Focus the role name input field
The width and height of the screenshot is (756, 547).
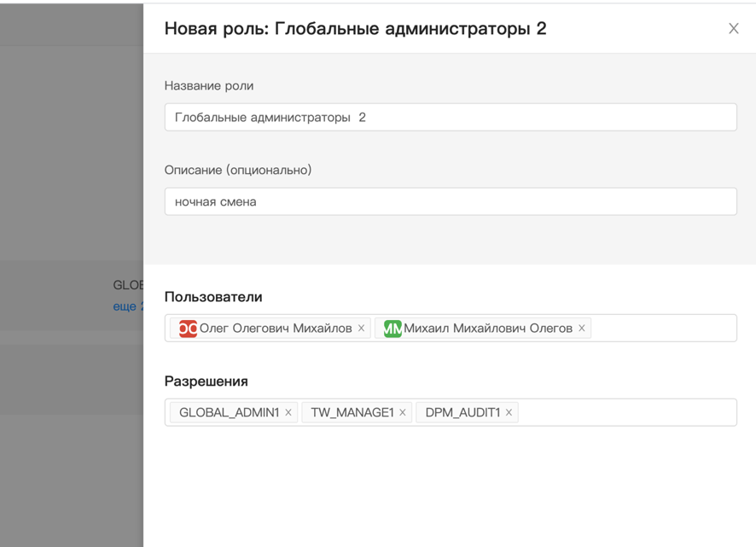point(450,117)
